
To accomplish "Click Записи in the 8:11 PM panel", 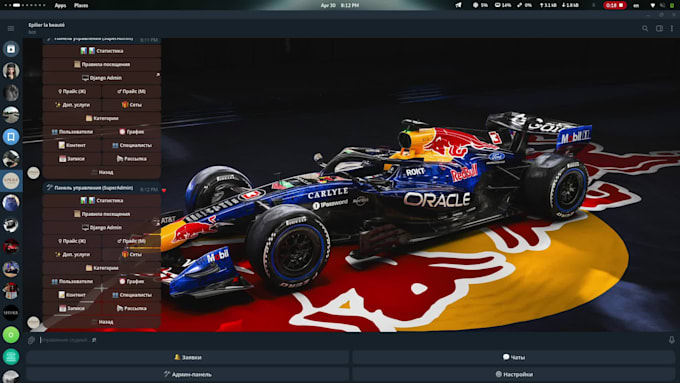I will (72, 158).
